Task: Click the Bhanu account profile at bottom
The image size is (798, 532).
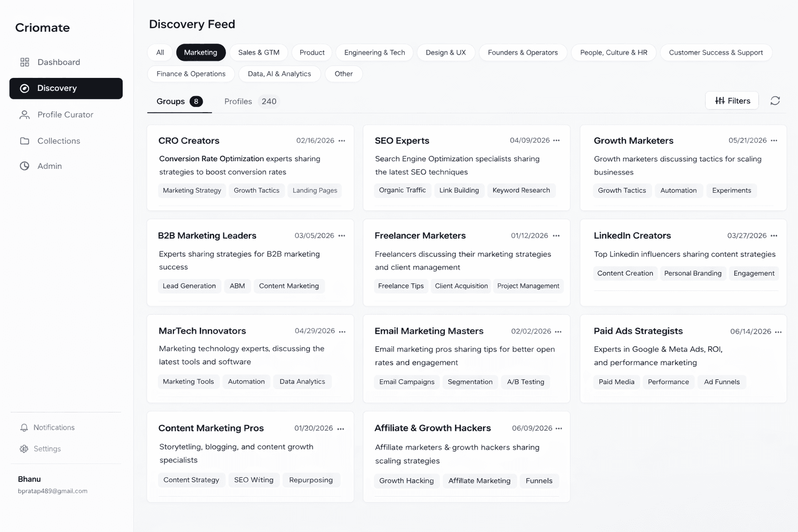Action: coord(52,484)
